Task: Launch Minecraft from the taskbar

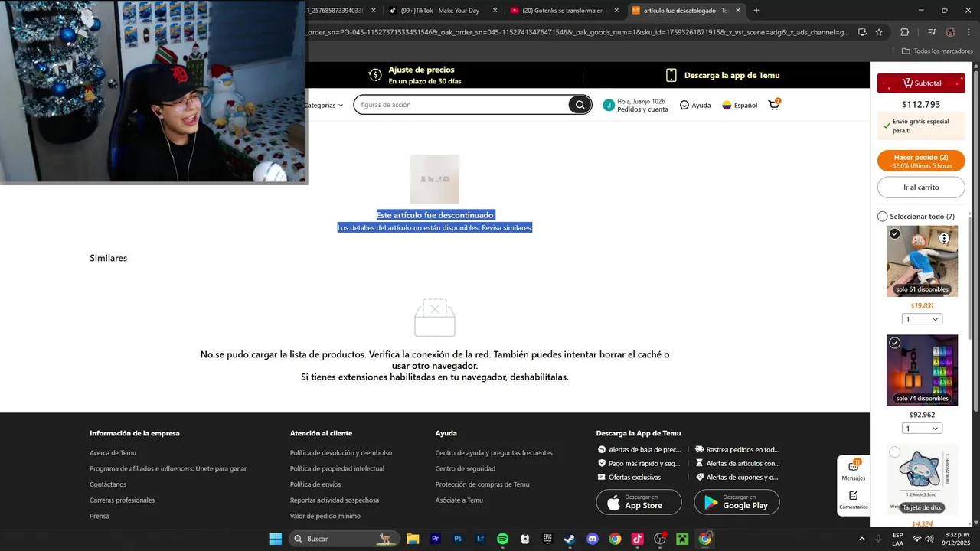Action: (x=682, y=539)
